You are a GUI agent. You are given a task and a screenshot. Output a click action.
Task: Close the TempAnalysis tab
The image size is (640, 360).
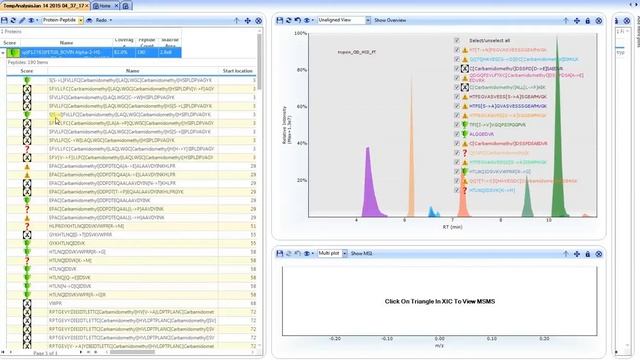(86, 6)
